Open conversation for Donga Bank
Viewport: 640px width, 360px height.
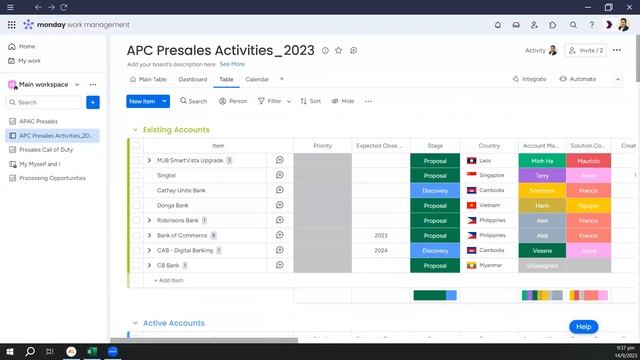pos(280,205)
